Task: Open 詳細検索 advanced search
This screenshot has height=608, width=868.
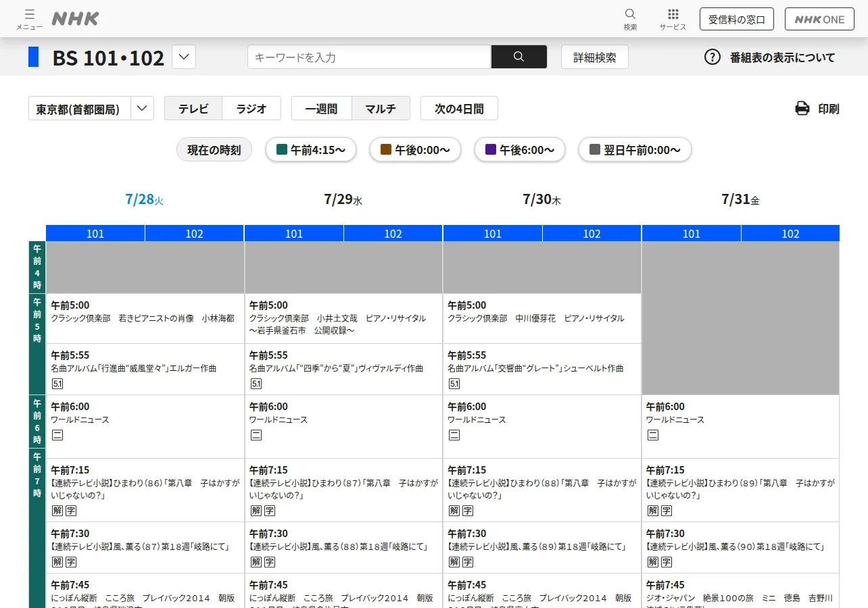Action: 595,57
